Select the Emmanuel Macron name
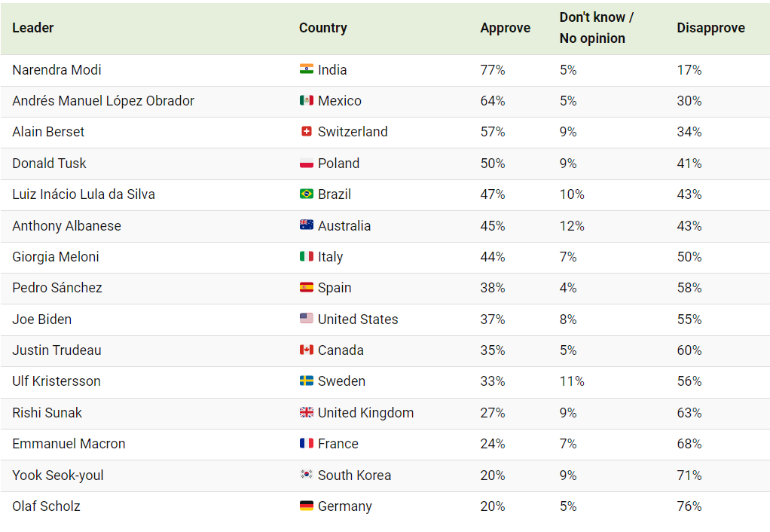The image size is (770, 532). point(69,444)
